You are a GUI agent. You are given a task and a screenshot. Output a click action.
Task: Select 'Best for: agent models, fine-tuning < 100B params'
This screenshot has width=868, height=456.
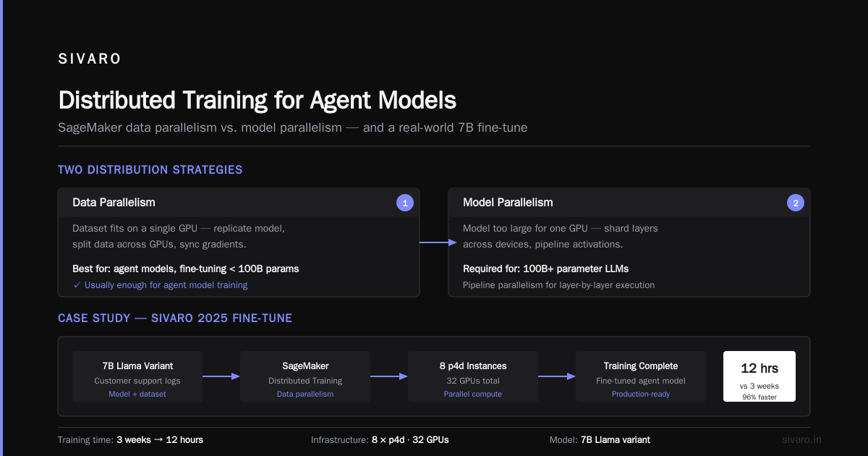[x=186, y=269]
